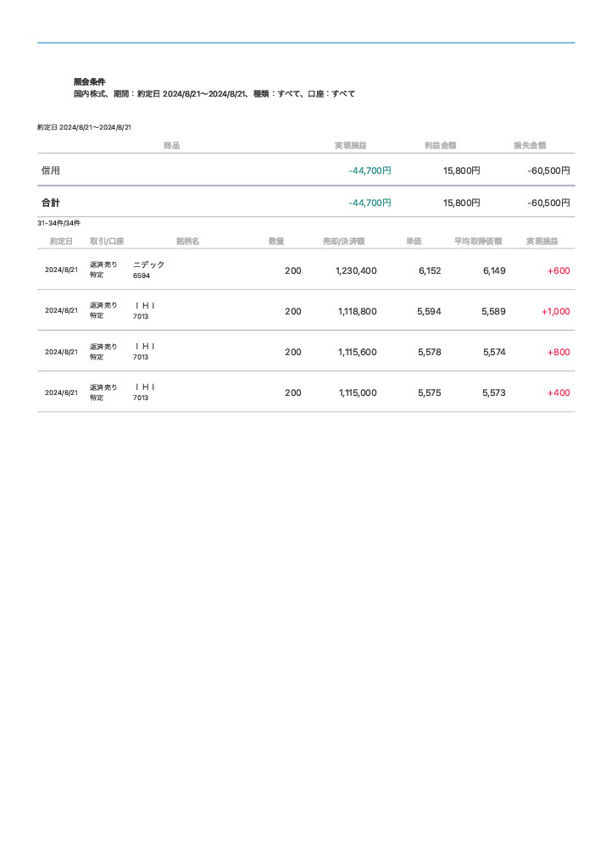Click the 平均取得価額 column header
Image resolution: width=612 pixels, height=868 pixels.
pyautogui.click(x=478, y=242)
